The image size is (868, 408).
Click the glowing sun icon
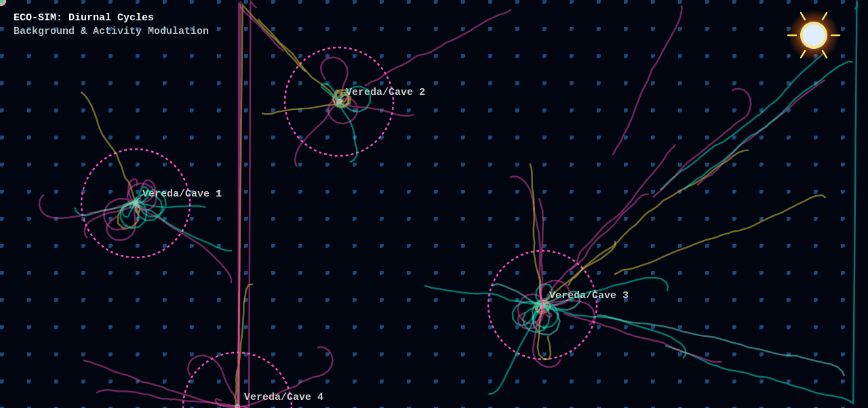814,35
